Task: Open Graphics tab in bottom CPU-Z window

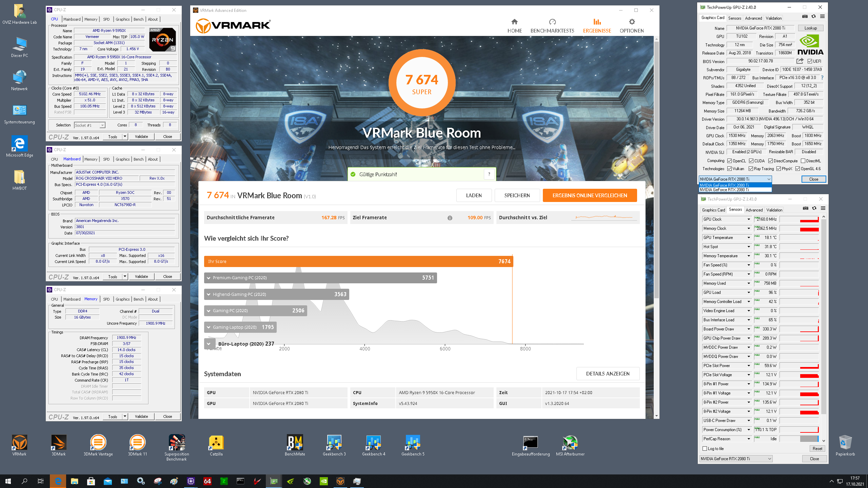Action: pos(122,299)
